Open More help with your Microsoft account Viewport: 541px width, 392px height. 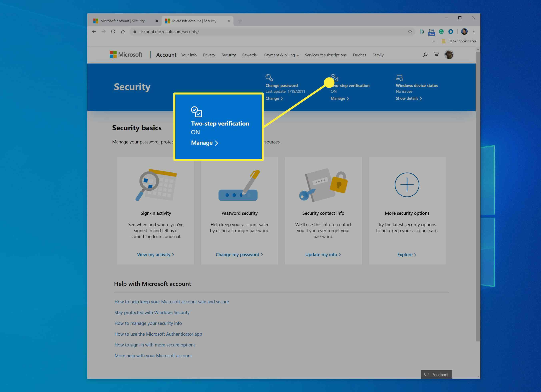click(x=153, y=355)
